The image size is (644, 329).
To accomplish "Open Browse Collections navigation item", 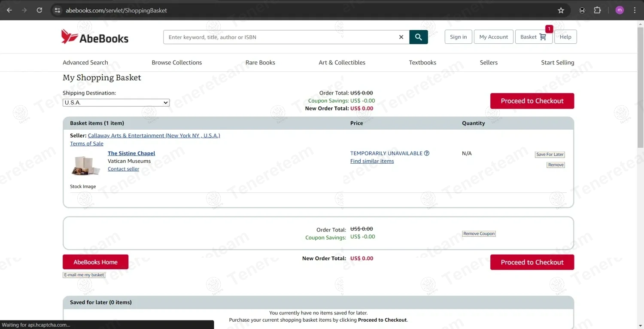I will 176,63.
